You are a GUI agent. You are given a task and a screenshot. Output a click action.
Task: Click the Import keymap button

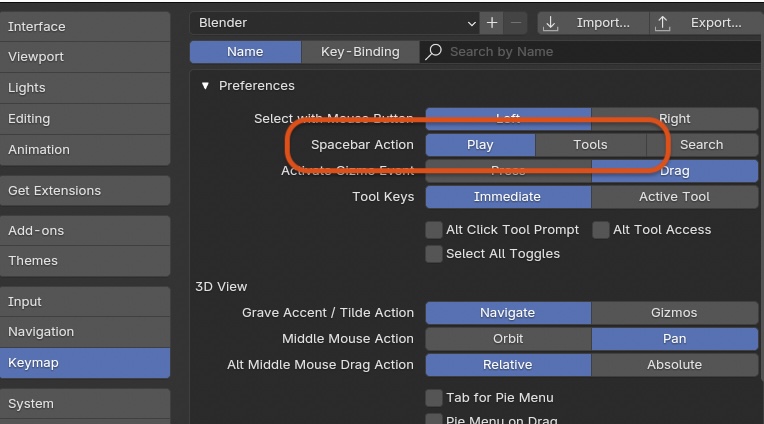click(x=593, y=23)
